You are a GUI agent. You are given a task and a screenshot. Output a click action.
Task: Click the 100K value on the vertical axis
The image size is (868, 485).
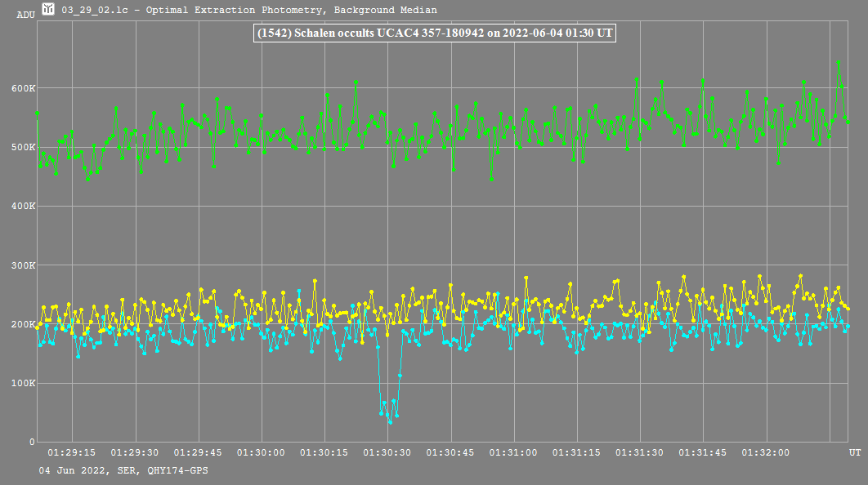coord(23,383)
